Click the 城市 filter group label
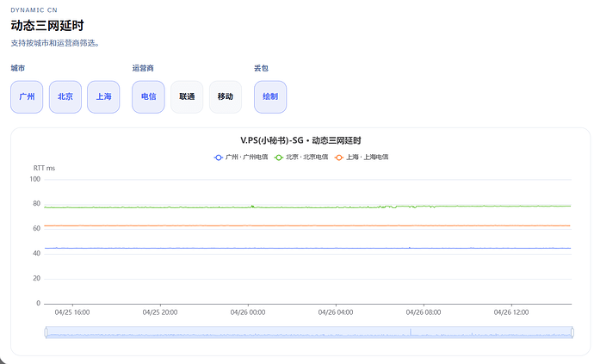The width and height of the screenshot is (594, 364). (x=18, y=68)
